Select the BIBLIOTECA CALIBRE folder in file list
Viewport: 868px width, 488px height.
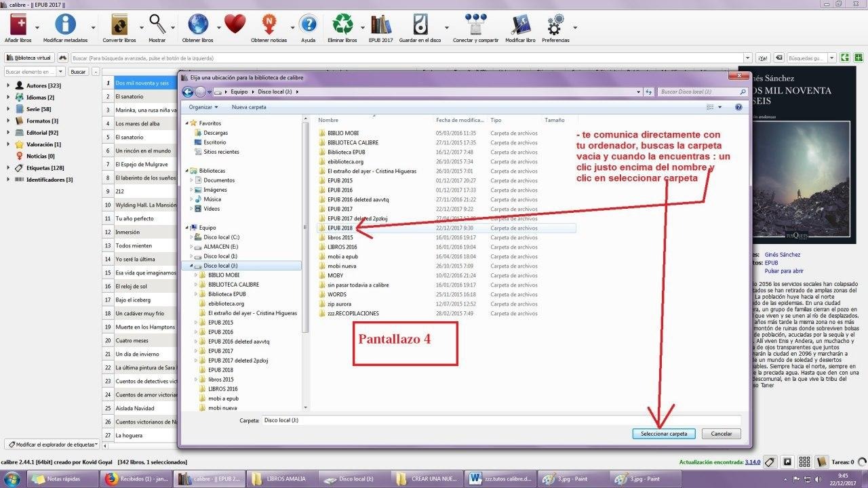coord(353,143)
